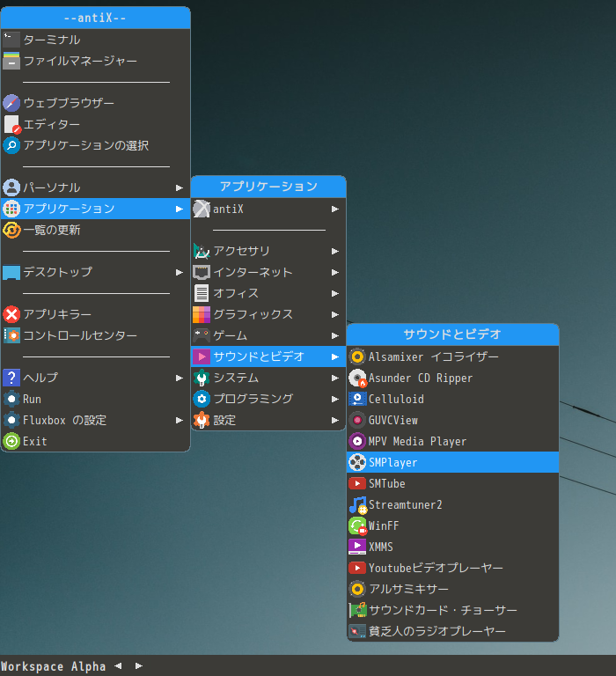
Task: Click the 'GUVCView' text
Action: click(393, 421)
